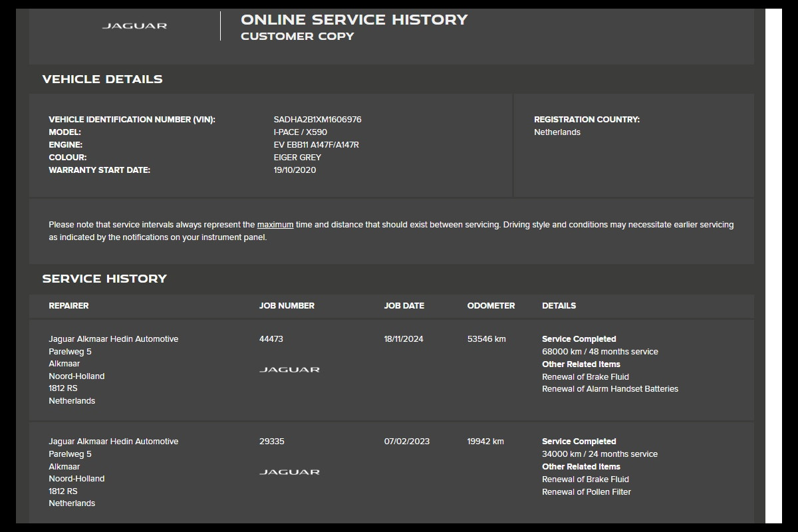The image size is (798, 532).
Task: Click the Jaguar logo under job number 44473
Action: tap(289, 370)
